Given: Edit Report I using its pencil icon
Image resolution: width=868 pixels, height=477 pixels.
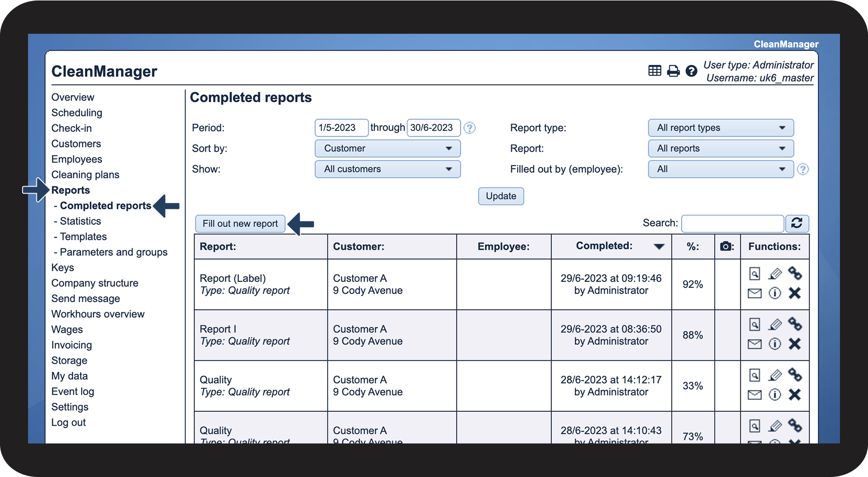Looking at the screenshot, I should pyautogui.click(x=775, y=324).
